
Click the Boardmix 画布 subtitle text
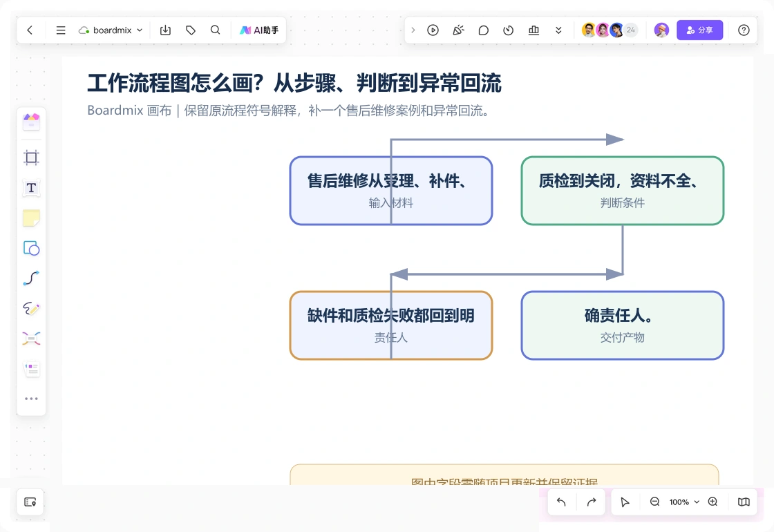pyautogui.click(x=290, y=111)
